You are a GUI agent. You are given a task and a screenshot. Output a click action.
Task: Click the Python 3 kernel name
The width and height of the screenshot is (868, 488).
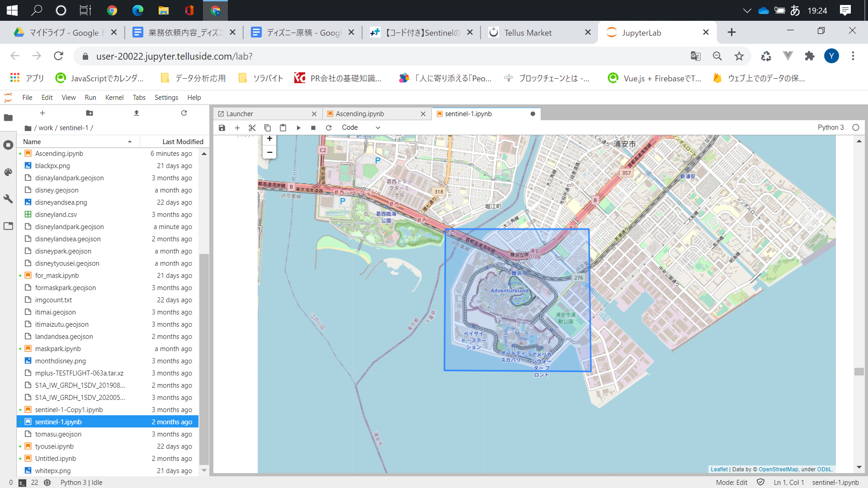830,127
